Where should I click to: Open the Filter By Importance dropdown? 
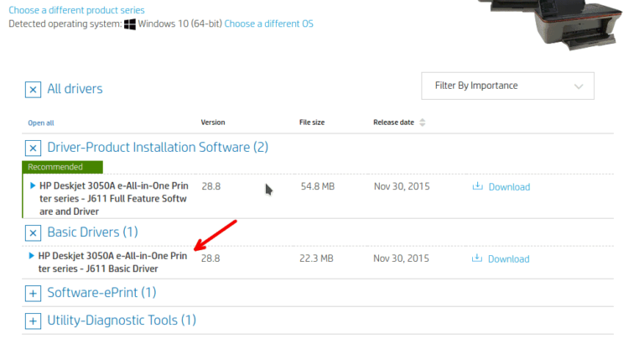507,86
